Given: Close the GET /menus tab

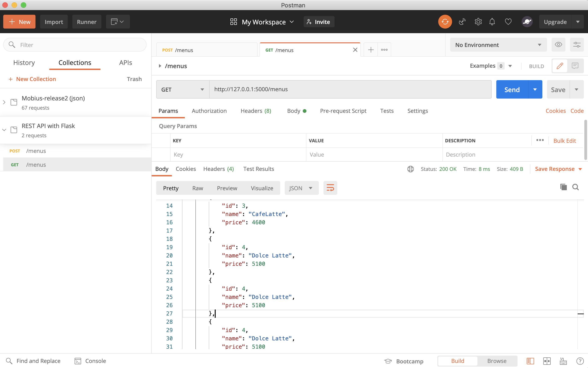Looking at the screenshot, I should coord(355,50).
